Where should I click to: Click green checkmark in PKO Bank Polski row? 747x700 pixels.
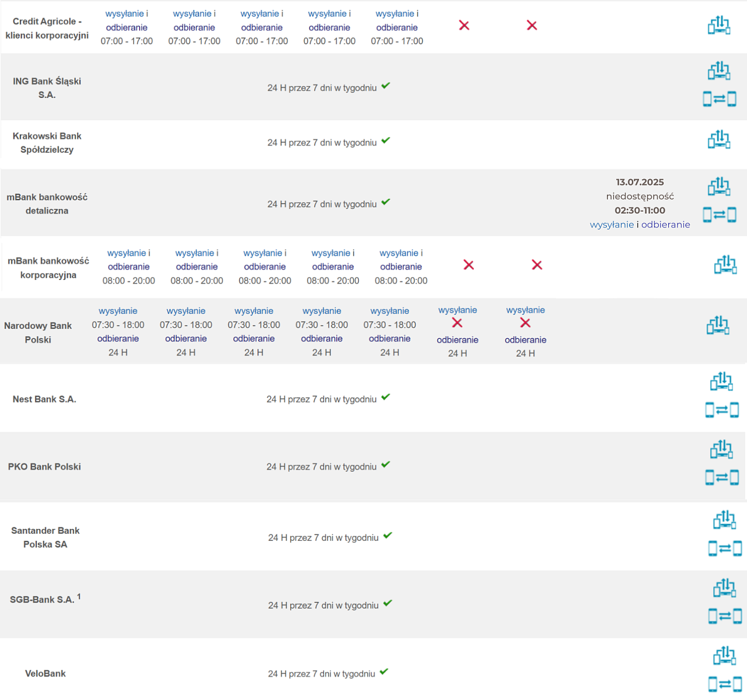click(x=386, y=465)
